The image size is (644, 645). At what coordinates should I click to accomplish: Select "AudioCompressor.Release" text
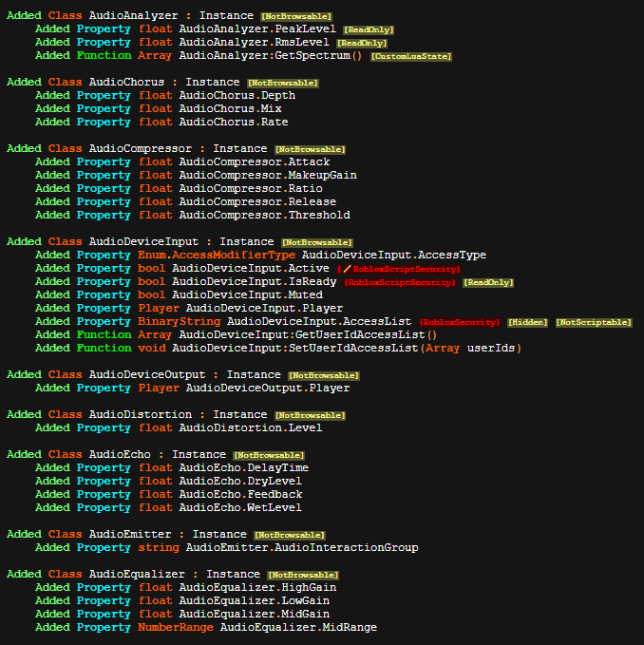coord(257,201)
